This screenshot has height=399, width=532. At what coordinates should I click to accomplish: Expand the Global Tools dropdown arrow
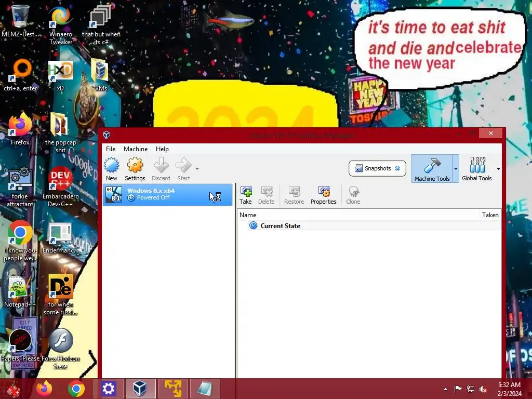pyautogui.click(x=498, y=169)
